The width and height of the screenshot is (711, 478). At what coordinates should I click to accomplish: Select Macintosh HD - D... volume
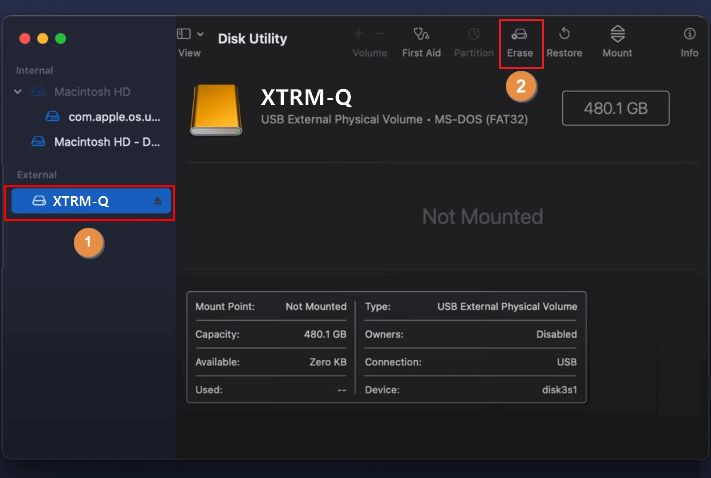107,142
